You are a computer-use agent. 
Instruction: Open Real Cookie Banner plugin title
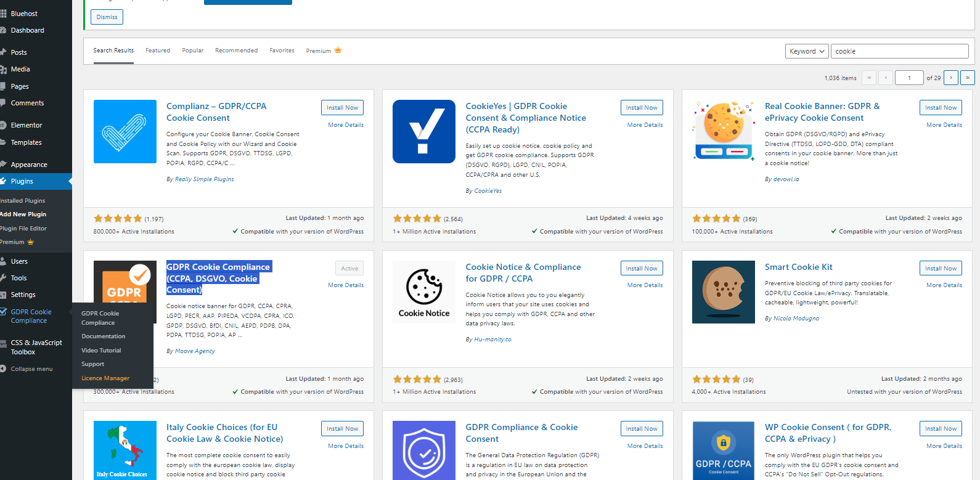tap(822, 112)
